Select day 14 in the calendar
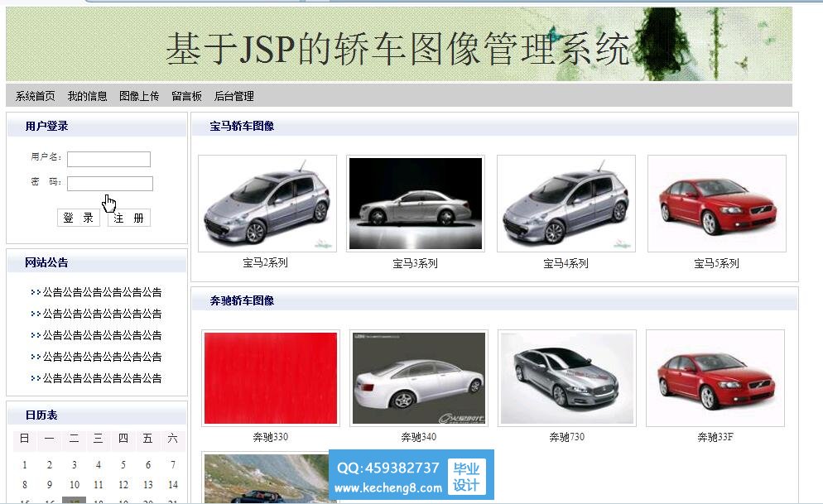The width and height of the screenshot is (823, 504). (x=173, y=485)
